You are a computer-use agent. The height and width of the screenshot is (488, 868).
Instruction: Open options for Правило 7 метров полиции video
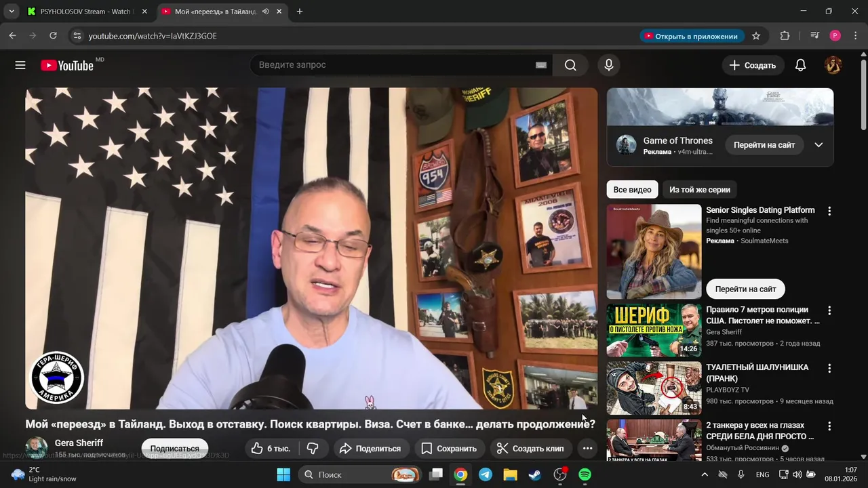[x=829, y=310]
